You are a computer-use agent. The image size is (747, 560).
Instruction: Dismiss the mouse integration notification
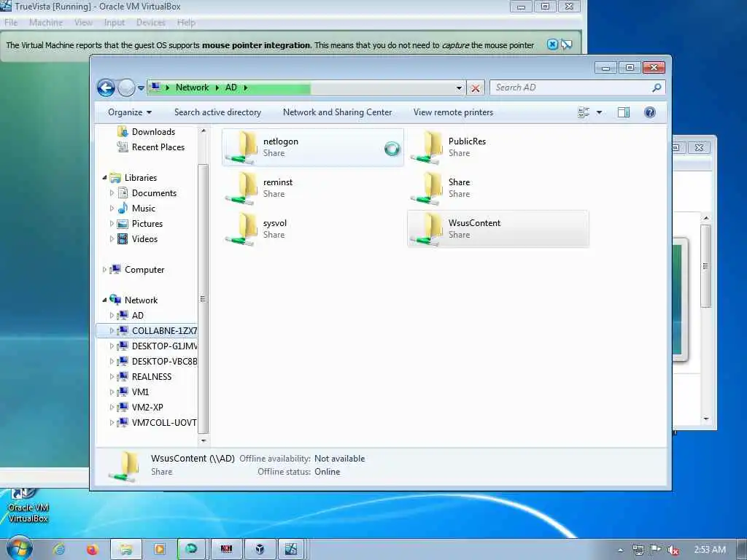coord(552,44)
